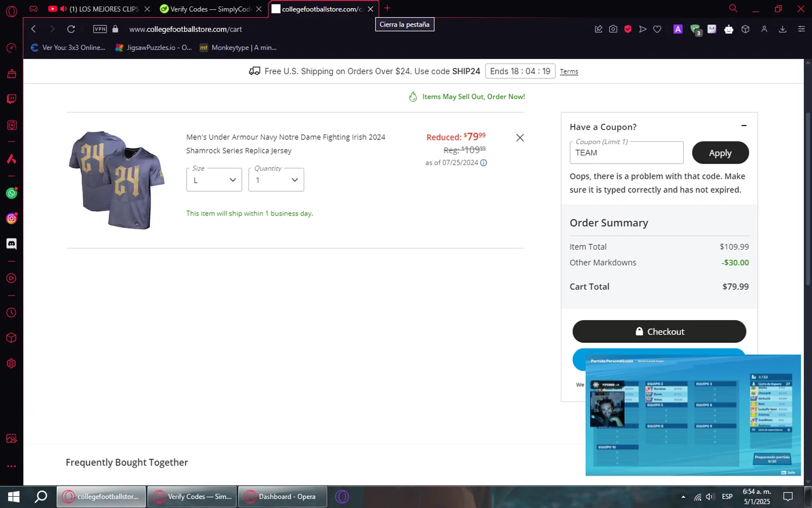Viewport: 812px width, 508px height.
Task: Click the jersey product thumbnail
Action: pos(116,180)
